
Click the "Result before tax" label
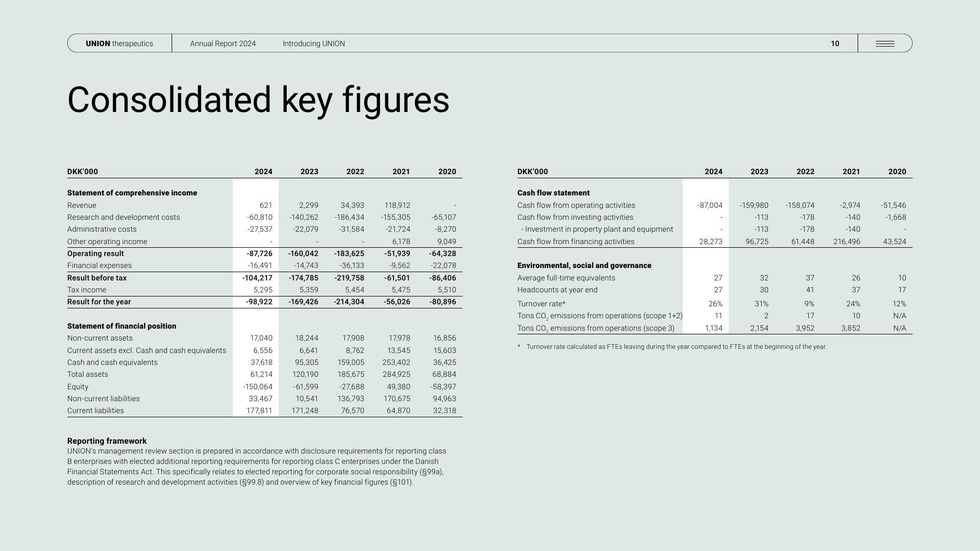click(97, 278)
